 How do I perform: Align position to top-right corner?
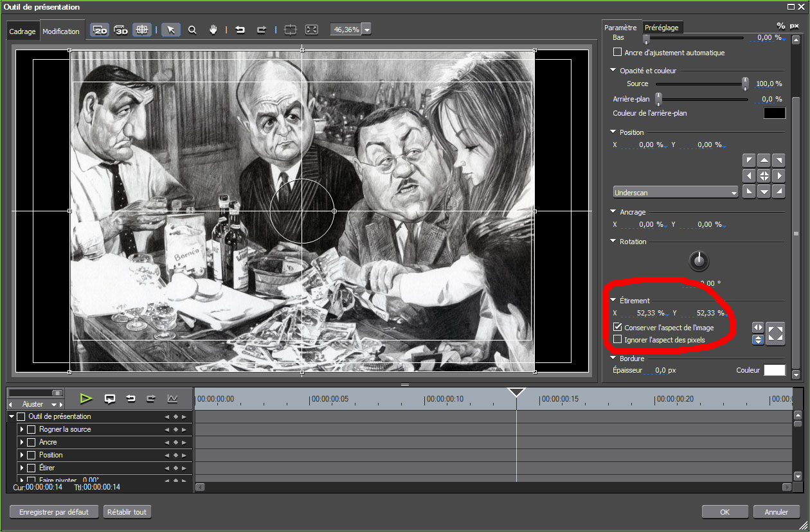(779, 160)
